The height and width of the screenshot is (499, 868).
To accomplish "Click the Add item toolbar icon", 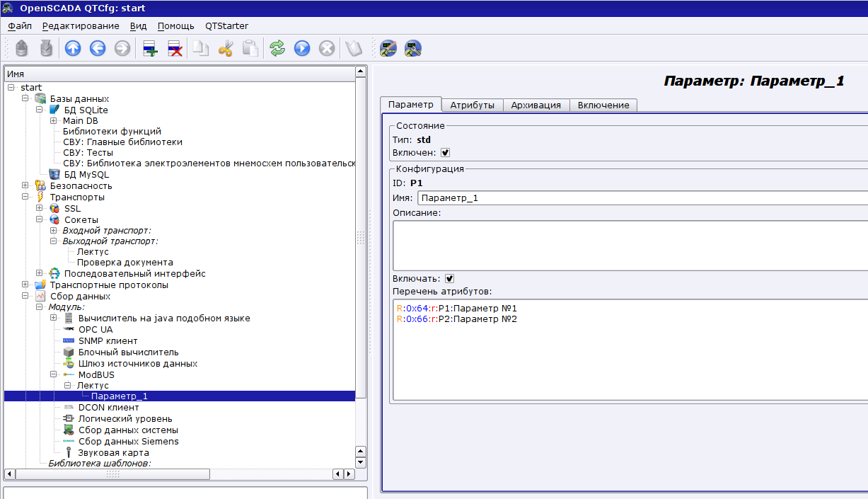I will [150, 48].
